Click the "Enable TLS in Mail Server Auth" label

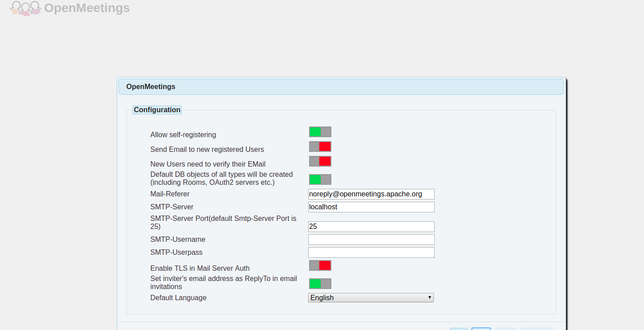(x=200, y=268)
